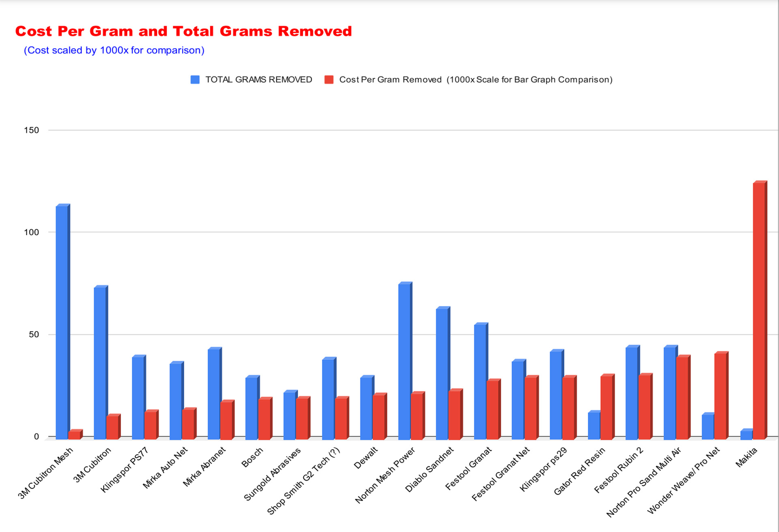This screenshot has height=532, width=779.
Task: Click the Klingspor PS77 axis label
Action: point(124,470)
